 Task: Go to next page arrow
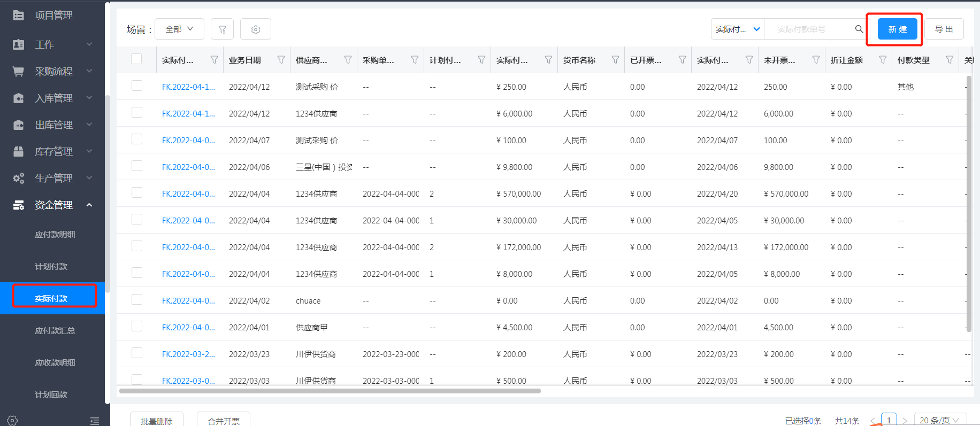point(905,421)
